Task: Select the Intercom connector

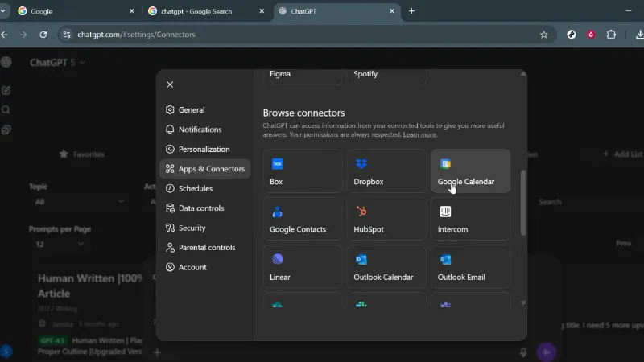Action: click(x=470, y=219)
